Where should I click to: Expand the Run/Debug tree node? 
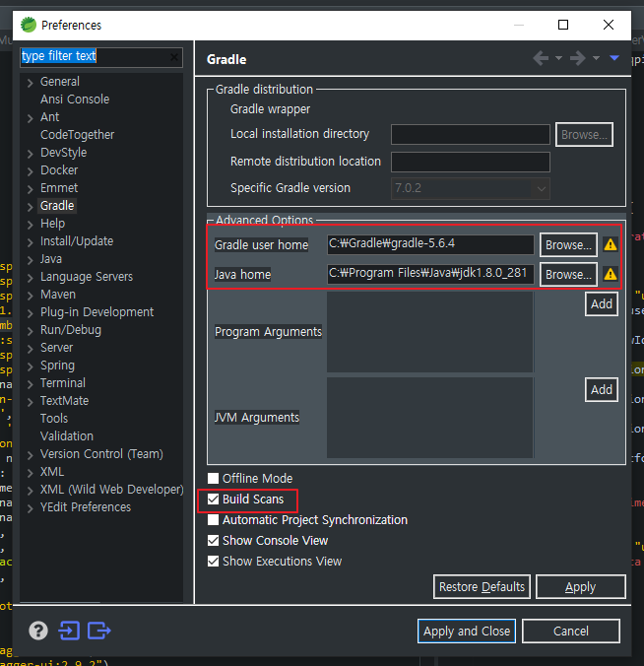pyautogui.click(x=31, y=331)
